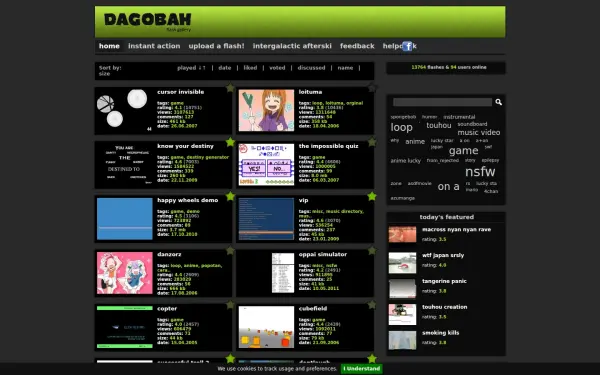Screen dimensions: 600x375
Task: Select the music video tag
Action: 479,132
